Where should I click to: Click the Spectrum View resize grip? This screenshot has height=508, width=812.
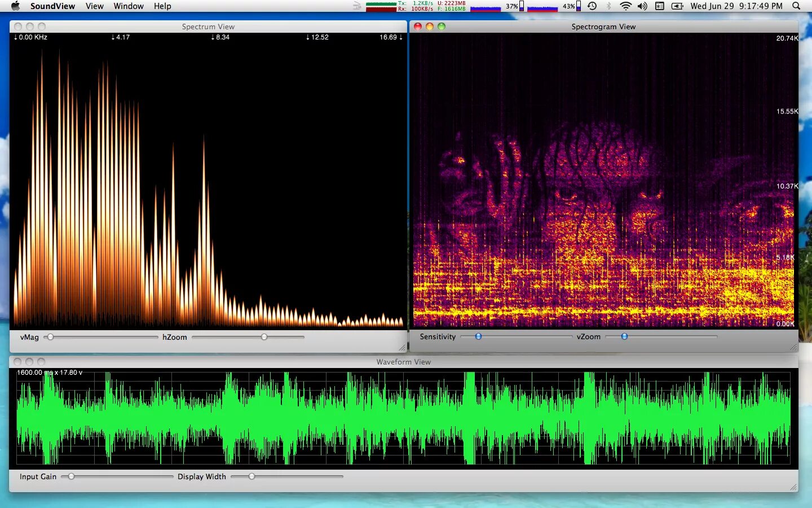coord(402,348)
